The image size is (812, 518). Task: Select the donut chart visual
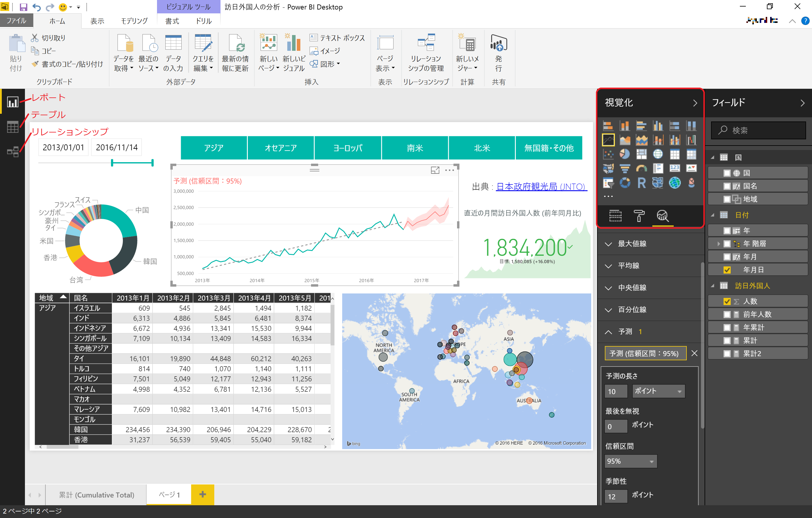tap(624, 183)
